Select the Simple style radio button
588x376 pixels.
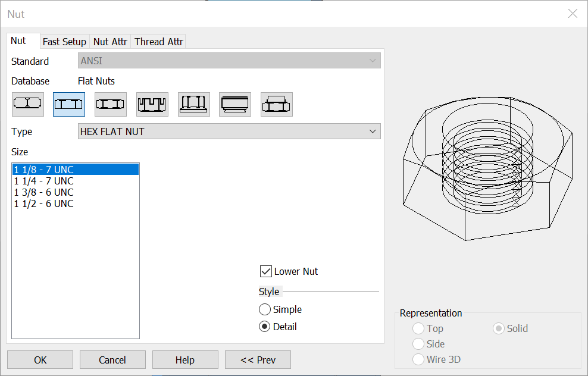pos(265,309)
